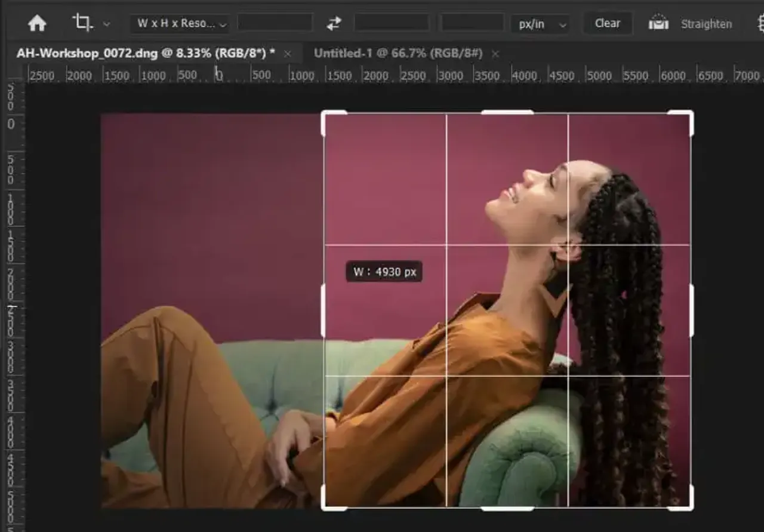The height and width of the screenshot is (532, 764).
Task: Open the W x H x Resolution dropdown
Action: (x=180, y=24)
